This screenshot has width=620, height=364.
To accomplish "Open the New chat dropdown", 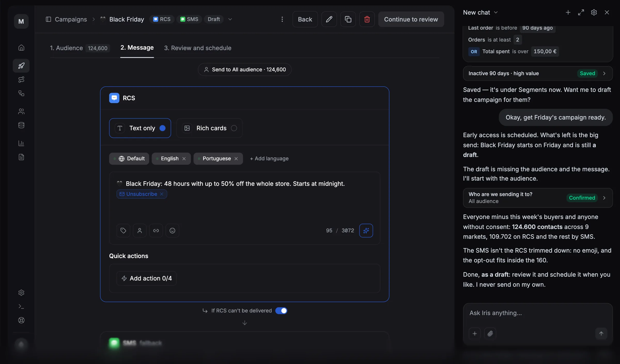I will pos(480,12).
